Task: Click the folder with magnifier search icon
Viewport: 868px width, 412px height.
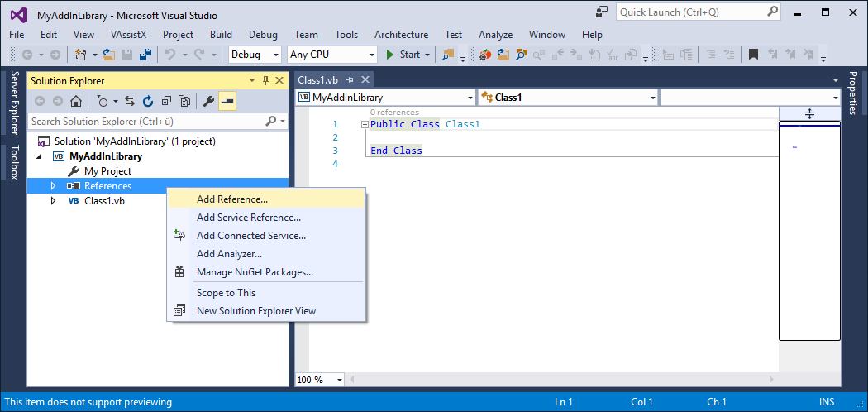Action: (521, 55)
